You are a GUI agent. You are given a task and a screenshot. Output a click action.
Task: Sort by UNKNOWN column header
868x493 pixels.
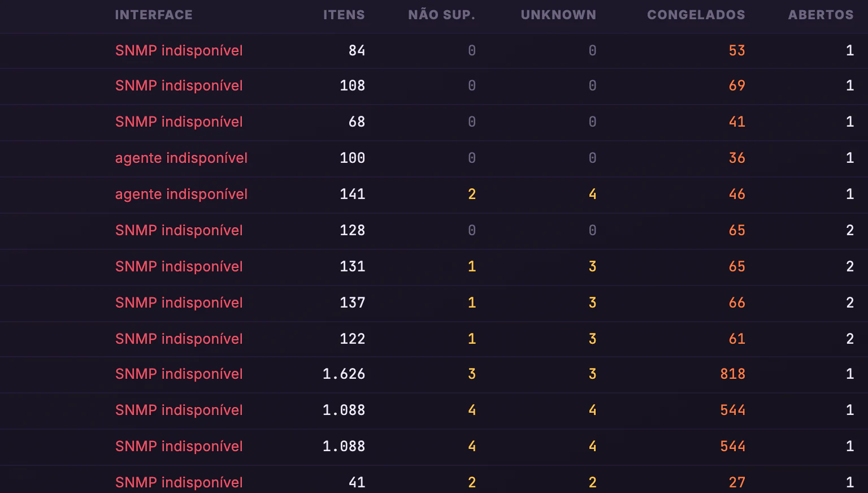tap(558, 15)
